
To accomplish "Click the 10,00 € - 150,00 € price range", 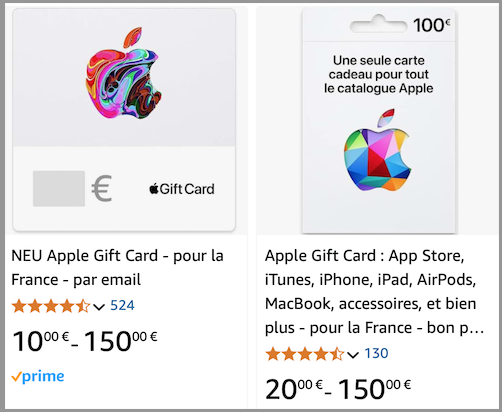I will [x=85, y=341].
